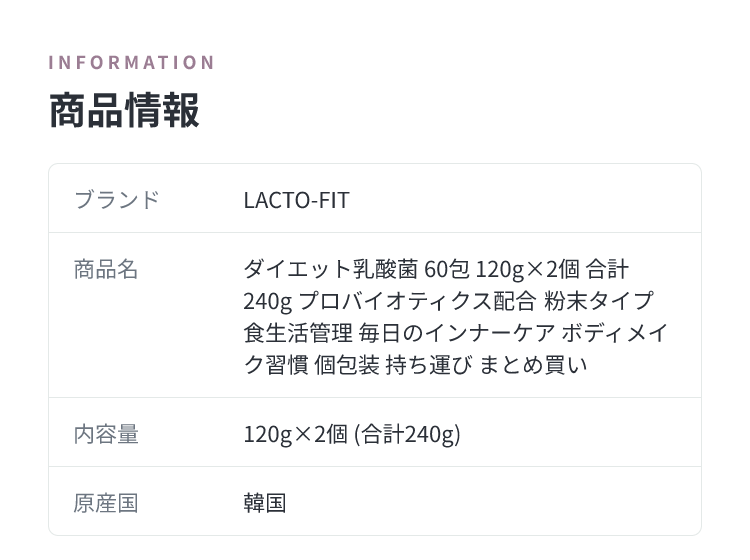Click the text 食生活管理 毎日のインナーケア
The height and width of the screenshot is (560, 750).
click(399, 333)
